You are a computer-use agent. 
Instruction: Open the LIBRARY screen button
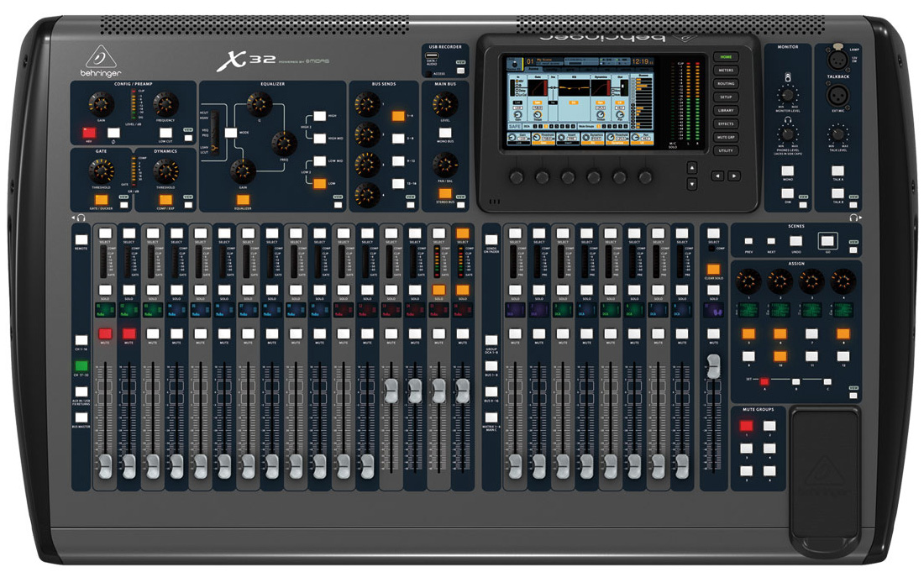click(726, 110)
